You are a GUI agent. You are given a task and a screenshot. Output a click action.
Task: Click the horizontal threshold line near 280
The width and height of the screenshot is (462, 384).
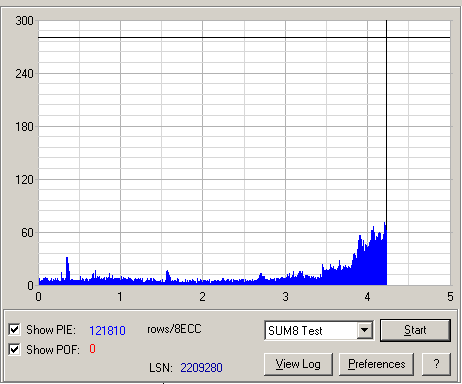[244, 38]
